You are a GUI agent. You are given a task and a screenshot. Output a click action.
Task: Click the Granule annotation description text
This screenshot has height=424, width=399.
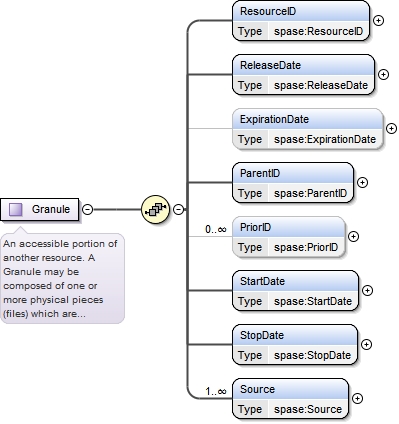pyautogui.click(x=60, y=279)
